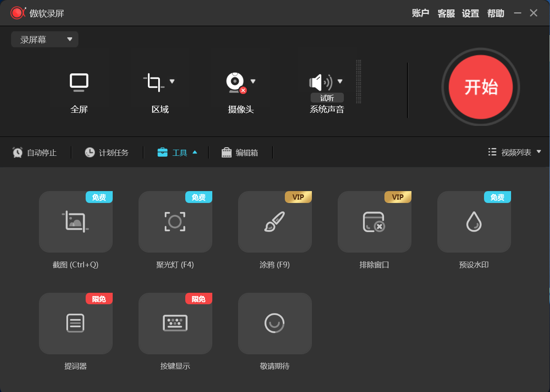
Task: Launch the Teleprompter (提词器) tool
Action: (x=75, y=324)
